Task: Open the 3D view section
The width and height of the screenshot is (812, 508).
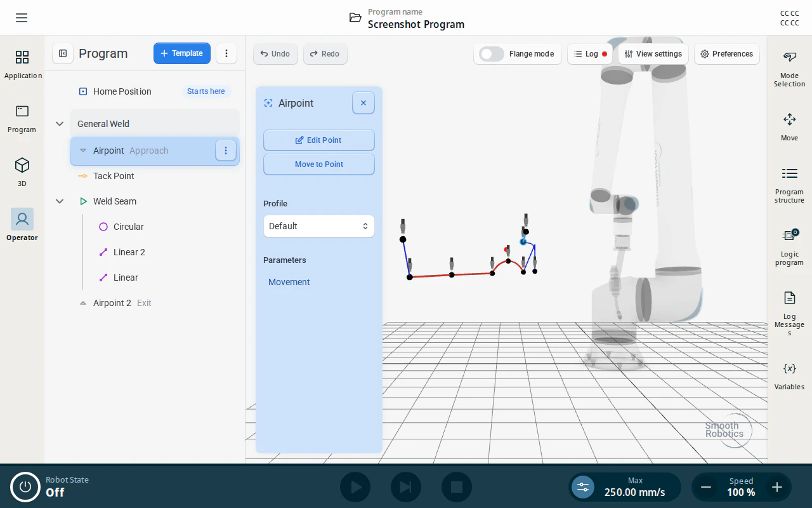Action: coord(22,173)
